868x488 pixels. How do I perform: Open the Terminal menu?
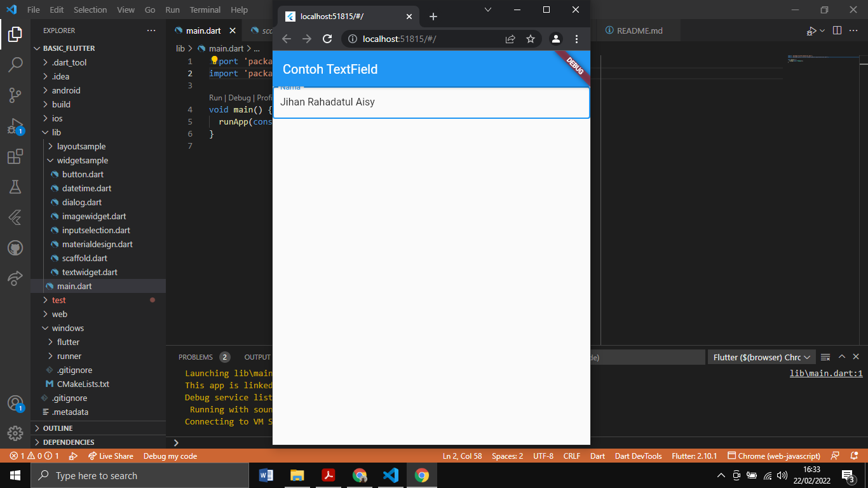205,10
